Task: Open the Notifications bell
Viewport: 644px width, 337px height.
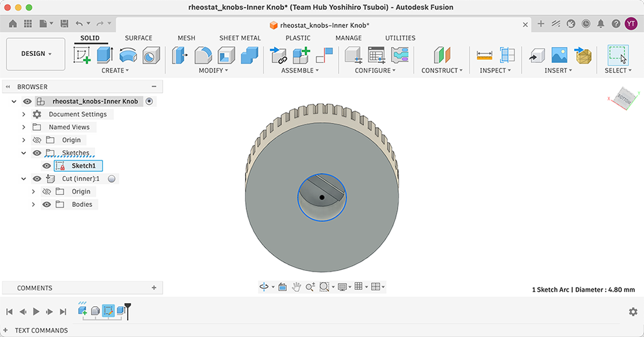Action: (x=601, y=24)
